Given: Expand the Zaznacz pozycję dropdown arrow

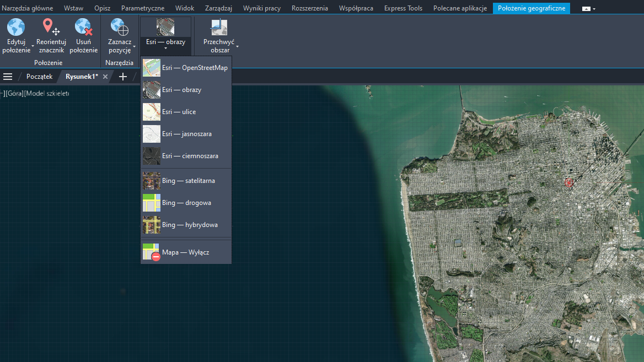Looking at the screenshot, I should [135, 46].
